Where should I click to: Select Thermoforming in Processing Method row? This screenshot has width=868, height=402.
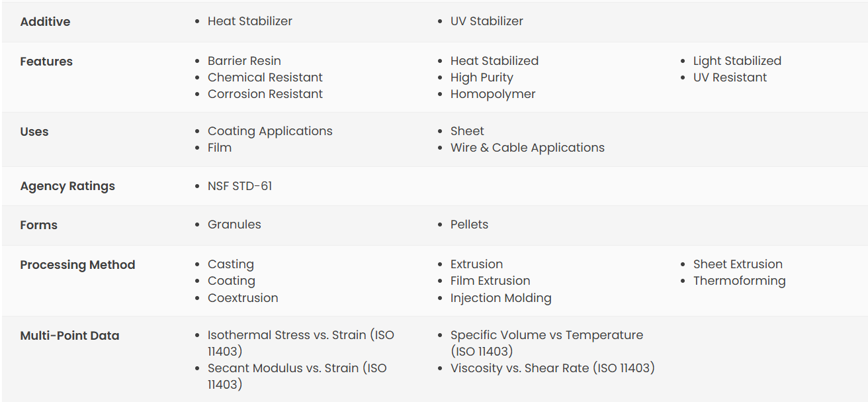739,281
